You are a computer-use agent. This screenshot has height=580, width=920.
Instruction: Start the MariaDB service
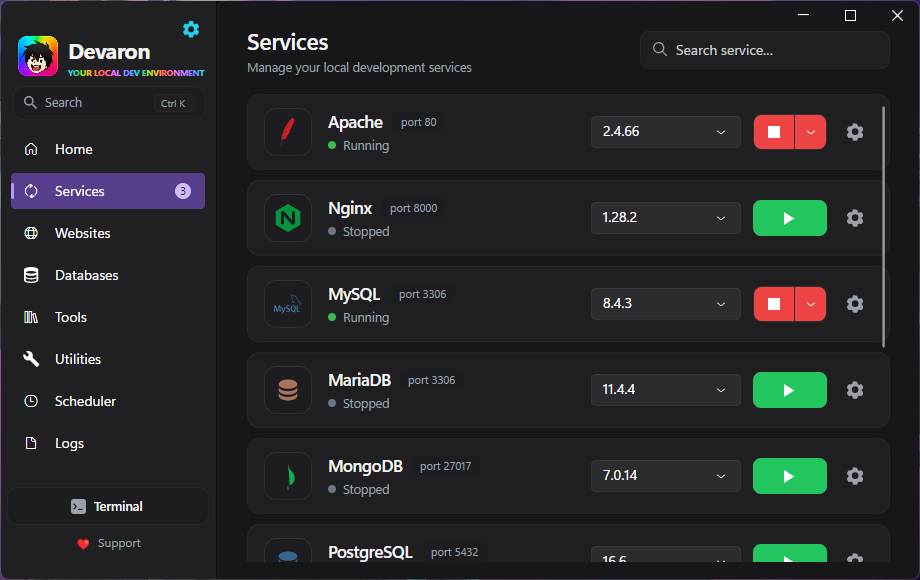coord(790,390)
